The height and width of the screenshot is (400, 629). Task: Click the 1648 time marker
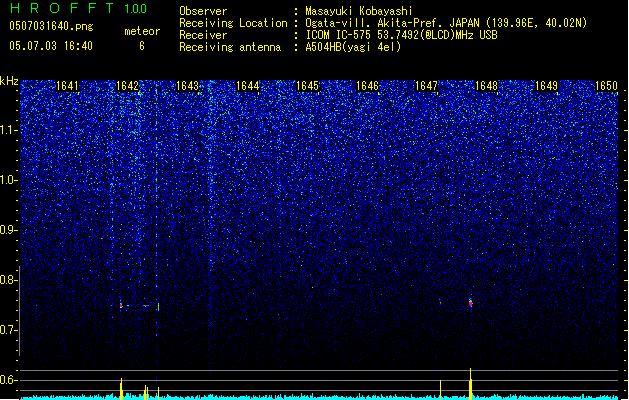pos(486,85)
